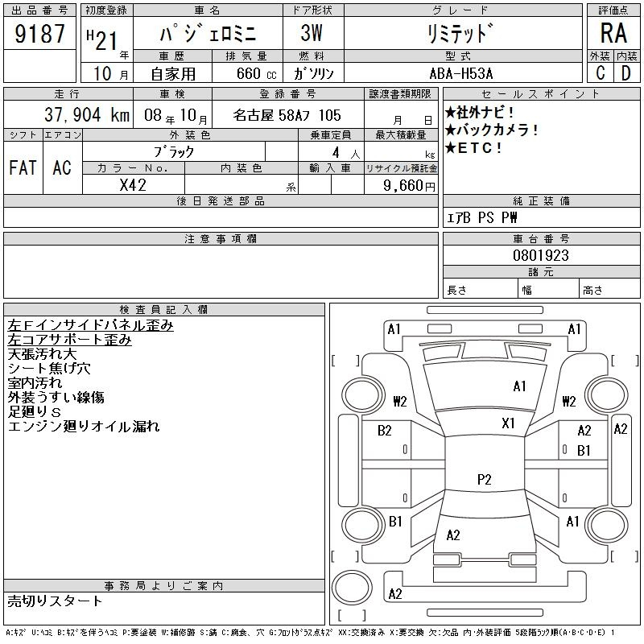Click the star before バックカメラ
The height and width of the screenshot is (644, 644).
click(x=451, y=130)
